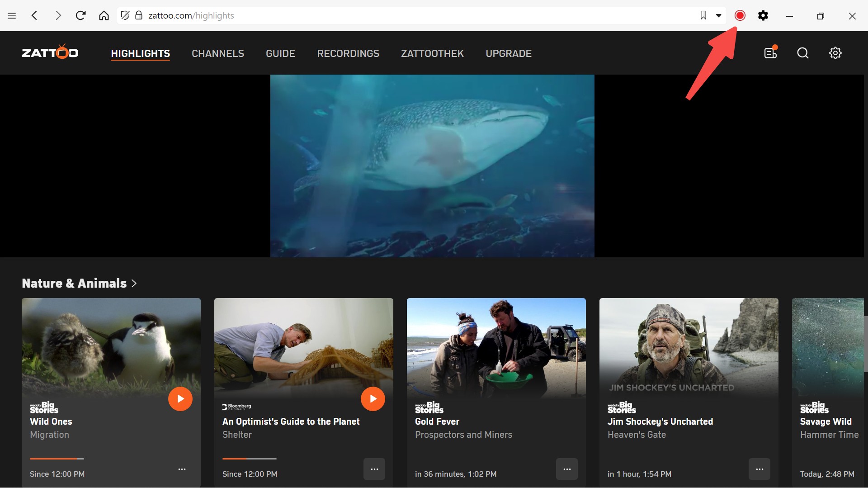The image size is (868, 488).
Task: Open the CHANNELS tab
Action: [x=218, y=53]
